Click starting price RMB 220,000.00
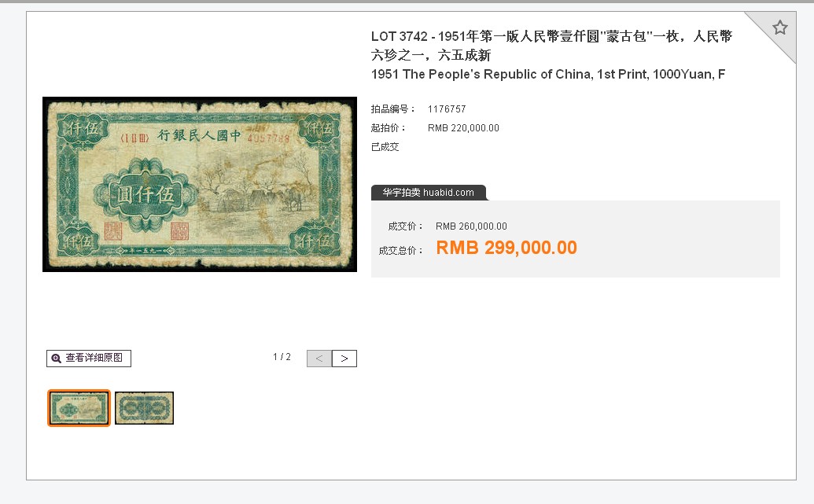 (463, 127)
